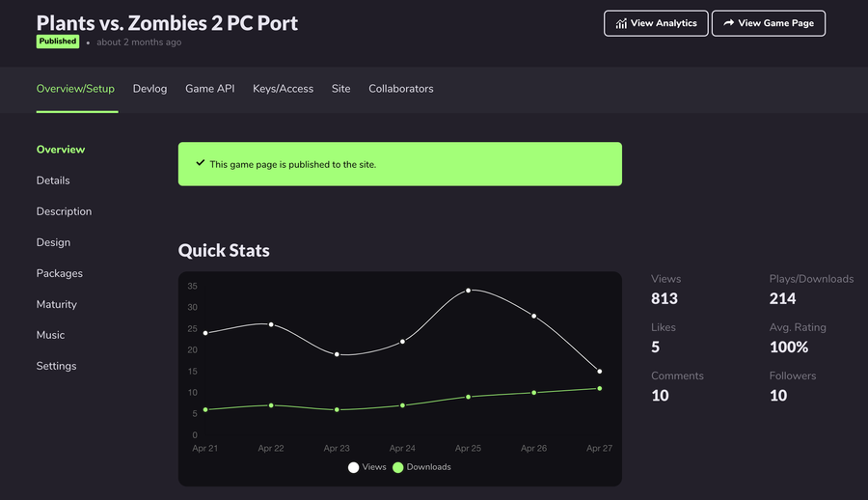Open Description in the sidebar
This screenshot has height=500, width=868.
[65, 211]
